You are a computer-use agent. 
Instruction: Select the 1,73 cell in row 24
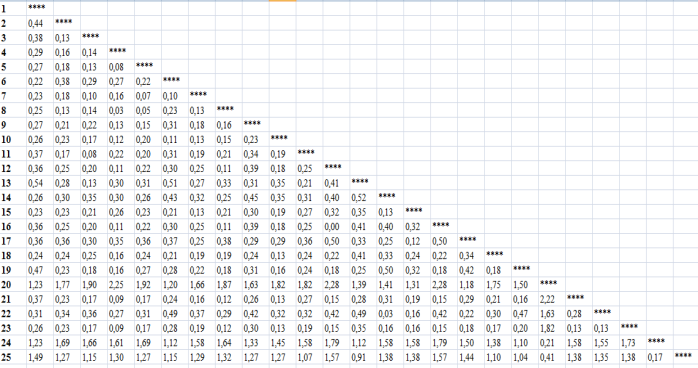click(x=633, y=343)
